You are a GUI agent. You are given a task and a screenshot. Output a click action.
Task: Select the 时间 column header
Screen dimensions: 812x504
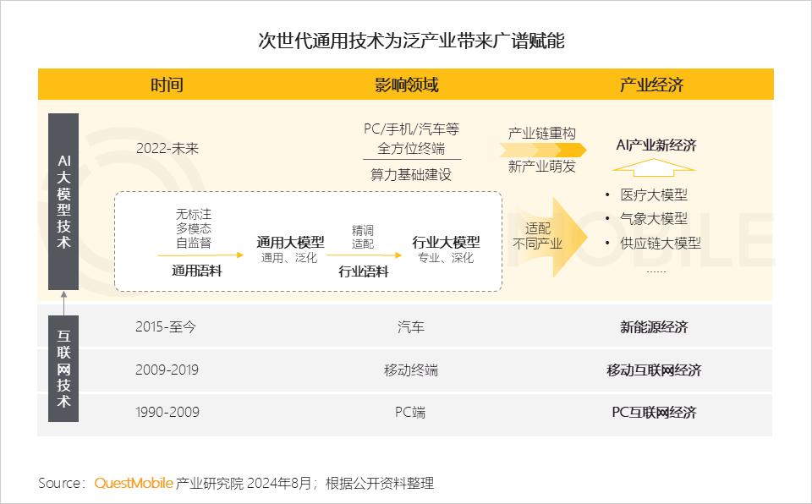(167, 85)
